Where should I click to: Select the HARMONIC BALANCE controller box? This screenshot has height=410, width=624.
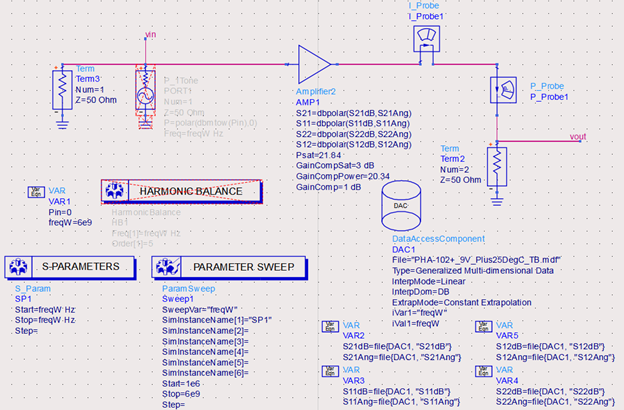[x=182, y=191]
